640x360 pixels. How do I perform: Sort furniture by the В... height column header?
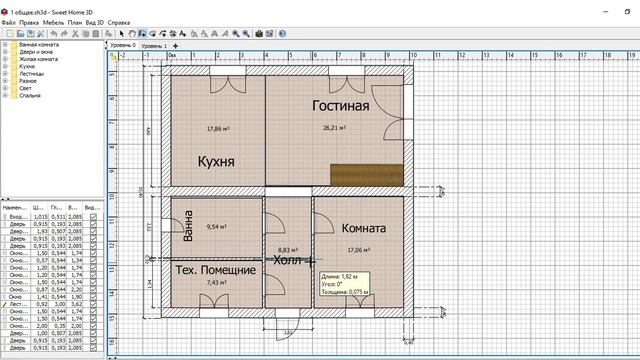[x=74, y=208]
